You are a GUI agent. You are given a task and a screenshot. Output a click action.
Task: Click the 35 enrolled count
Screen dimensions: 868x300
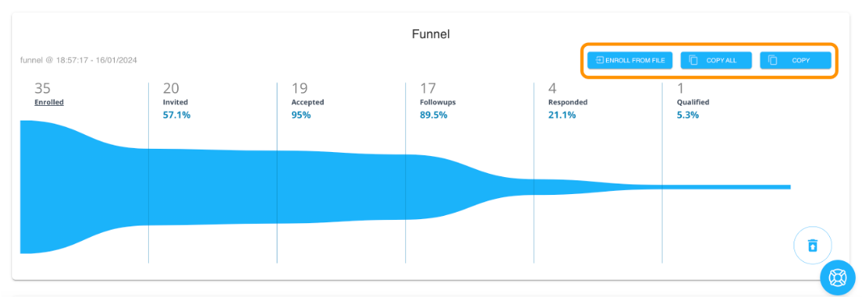(x=43, y=88)
